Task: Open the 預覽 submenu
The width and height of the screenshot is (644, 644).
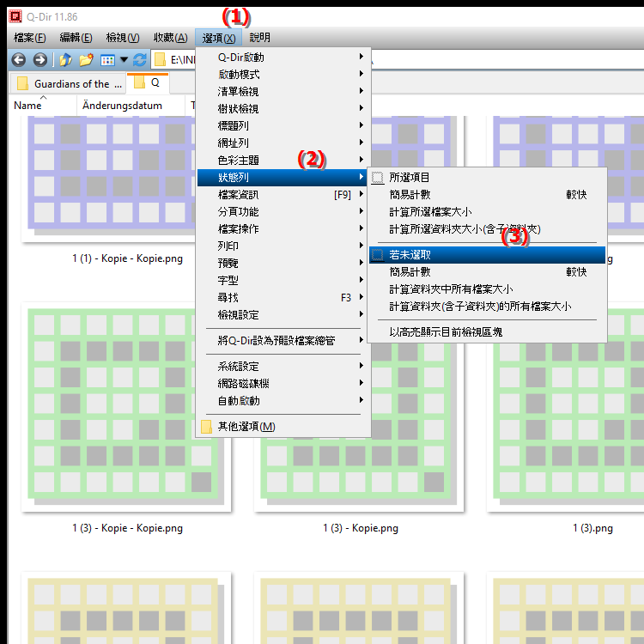Action: point(283,264)
